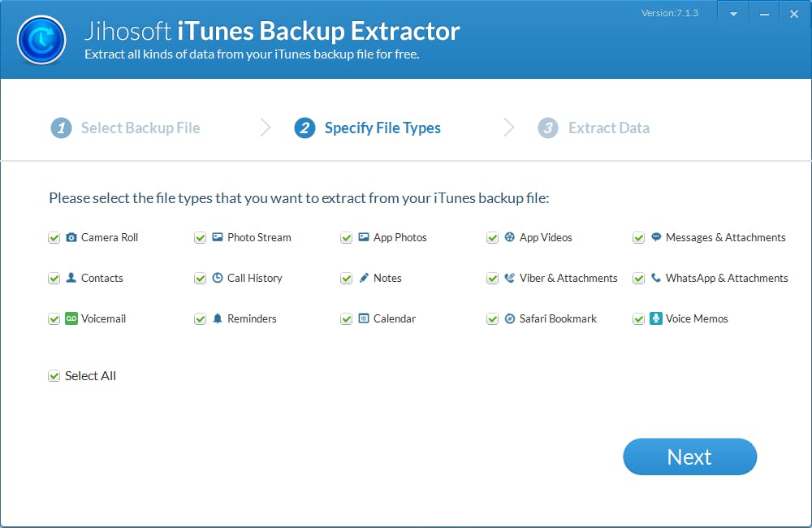
Task: Click the Messages speech bubble icon
Action: pos(656,237)
